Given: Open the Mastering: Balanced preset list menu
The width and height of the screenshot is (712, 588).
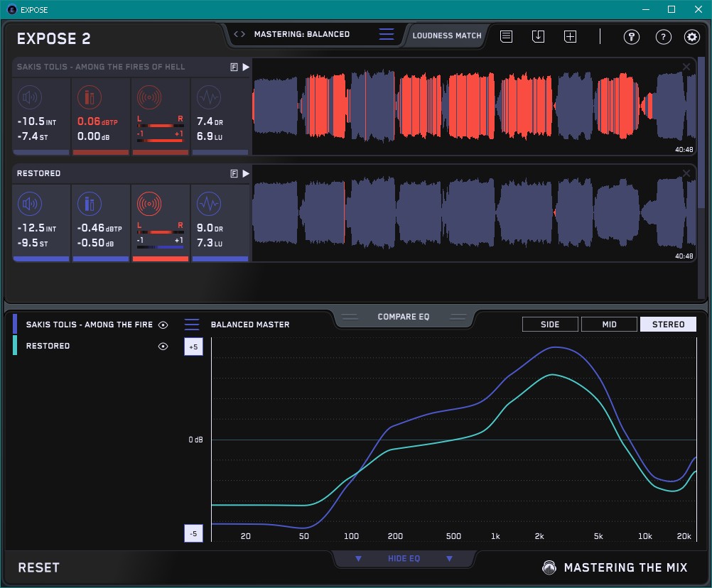Looking at the screenshot, I should [386, 34].
